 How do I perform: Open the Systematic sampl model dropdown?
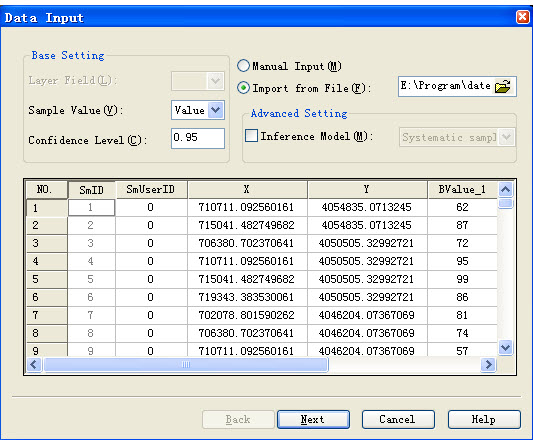506,137
